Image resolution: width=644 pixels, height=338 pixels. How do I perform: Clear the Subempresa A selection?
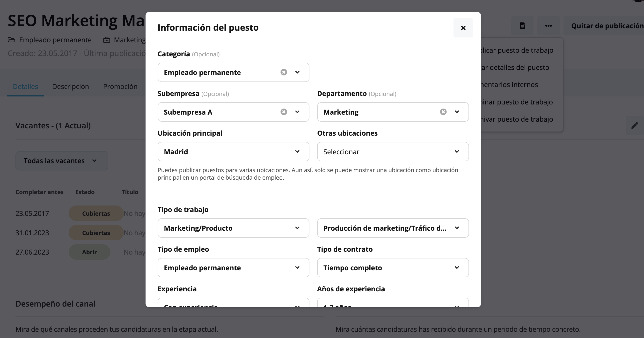click(x=284, y=112)
